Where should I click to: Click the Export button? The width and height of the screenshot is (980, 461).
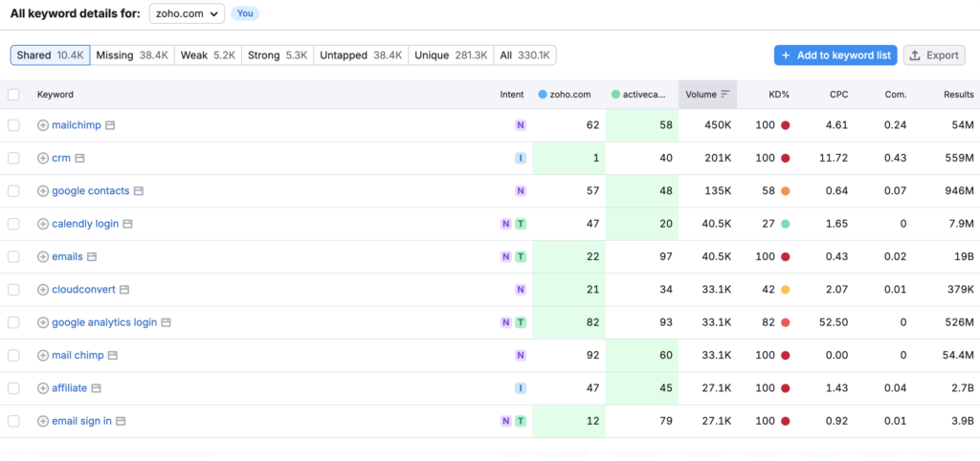point(934,55)
